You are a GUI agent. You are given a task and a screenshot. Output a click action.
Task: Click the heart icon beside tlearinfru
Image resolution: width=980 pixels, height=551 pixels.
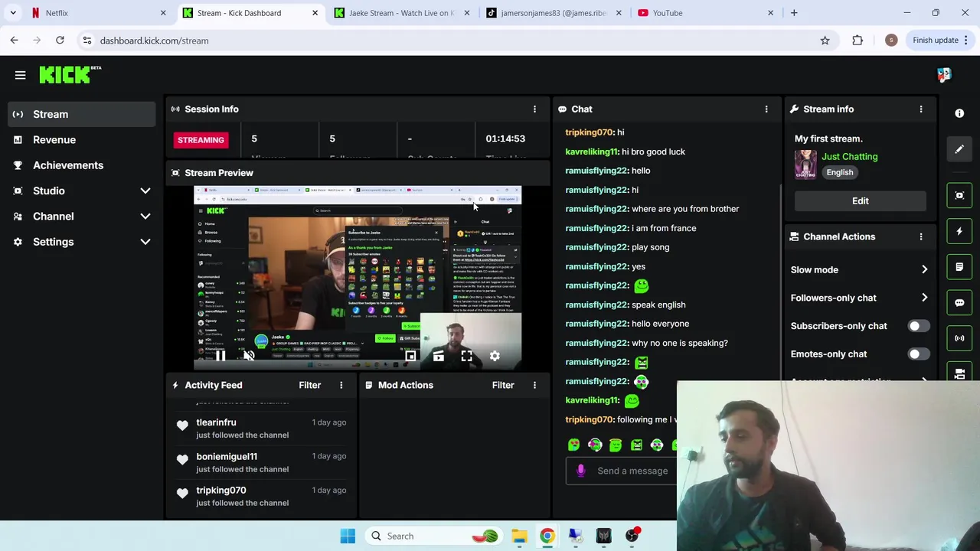[x=182, y=425]
